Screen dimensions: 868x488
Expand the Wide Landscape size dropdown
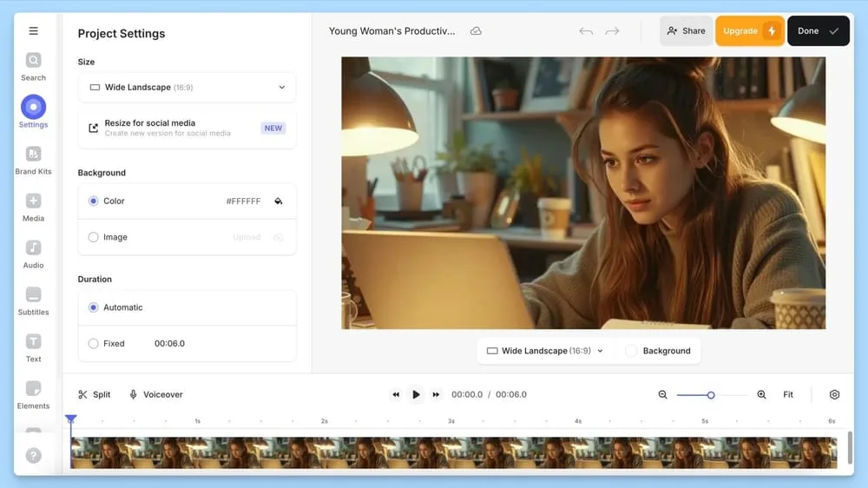(x=187, y=88)
